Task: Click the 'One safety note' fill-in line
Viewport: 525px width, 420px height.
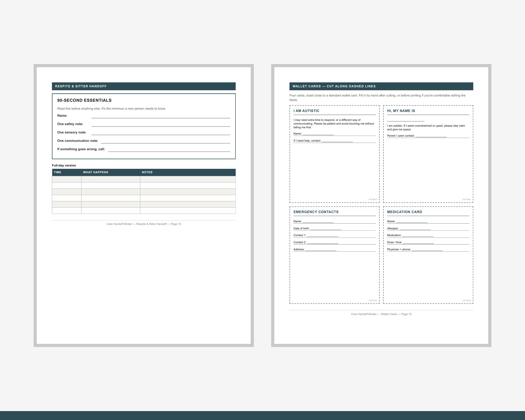Action: tap(161, 124)
